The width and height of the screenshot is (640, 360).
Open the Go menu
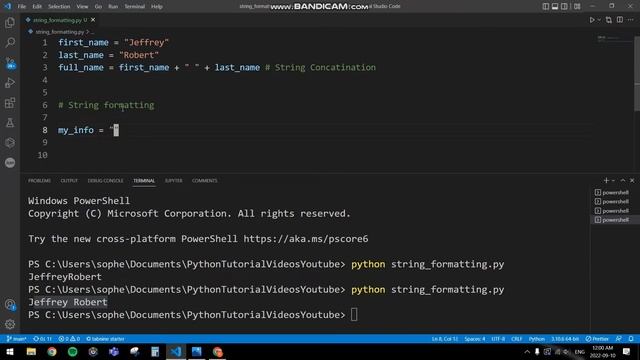click(x=98, y=7)
